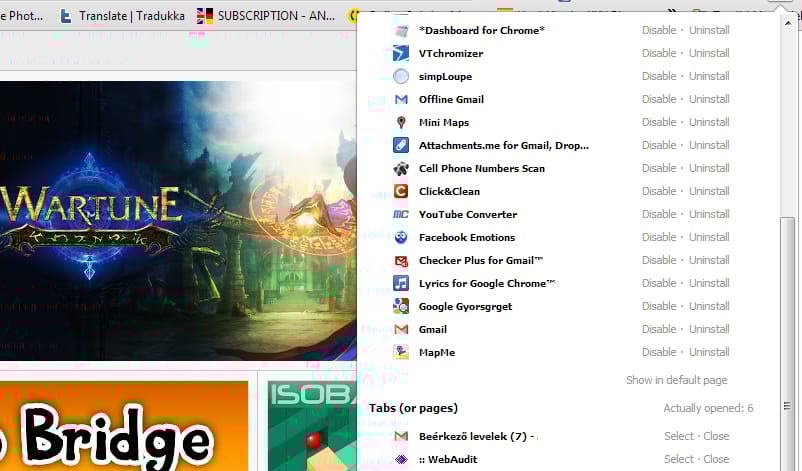The width and height of the screenshot is (802, 471).
Task: Click the simpLoupe magnifier icon
Action: coord(401,76)
